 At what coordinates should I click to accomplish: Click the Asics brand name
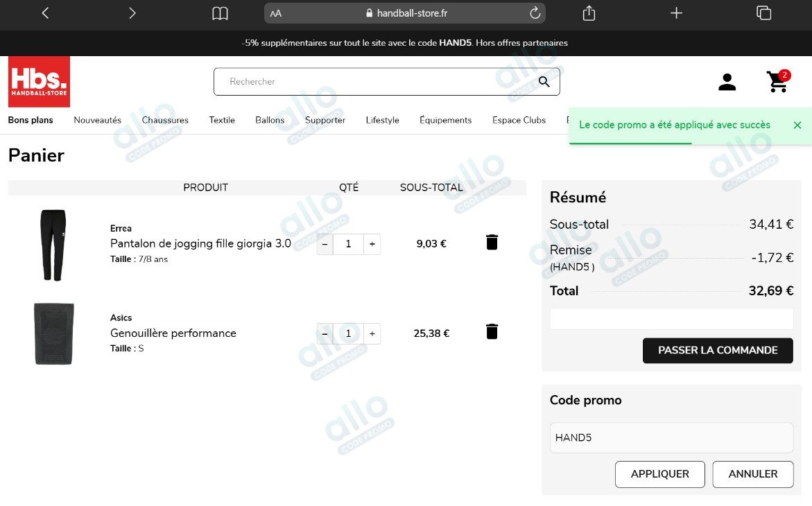121,318
